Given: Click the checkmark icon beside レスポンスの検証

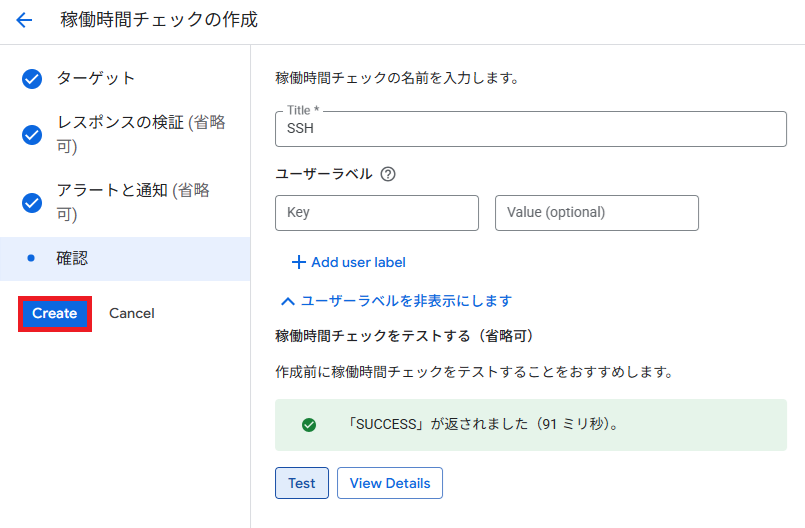Looking at the screenshot, I should (32, 134).
